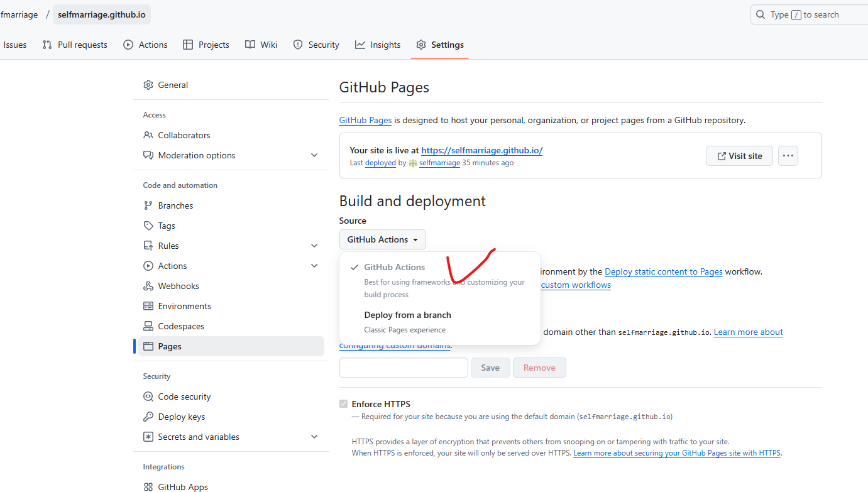The width and height of the screenshot is (868, 492).
Task: Click the Collaborators people icon
Action: [148, 135]
